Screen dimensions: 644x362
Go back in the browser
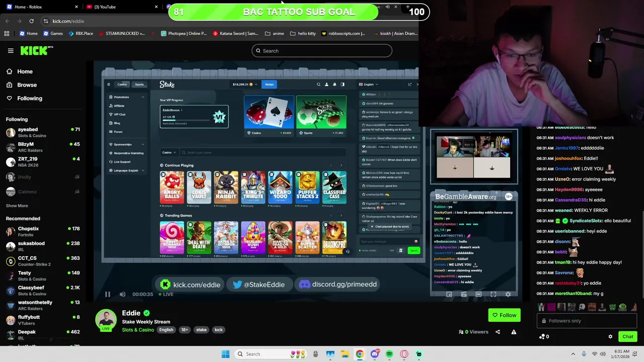[x=7, y=21]
